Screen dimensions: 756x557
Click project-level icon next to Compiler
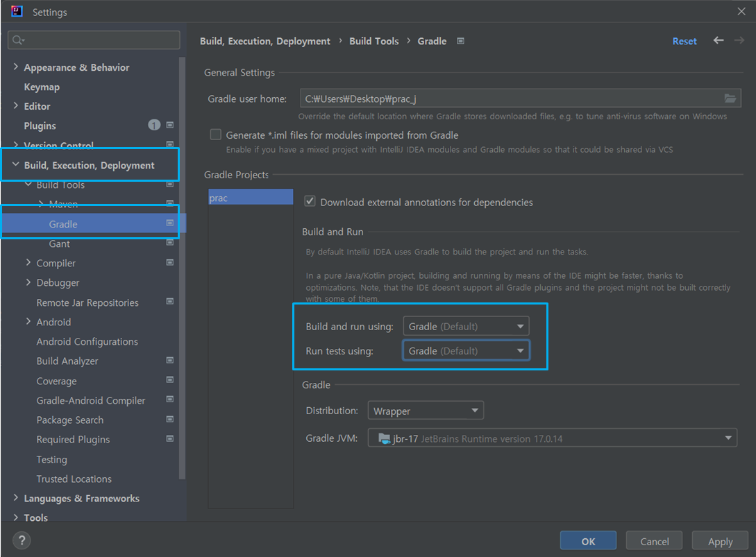tap(169, 262)
